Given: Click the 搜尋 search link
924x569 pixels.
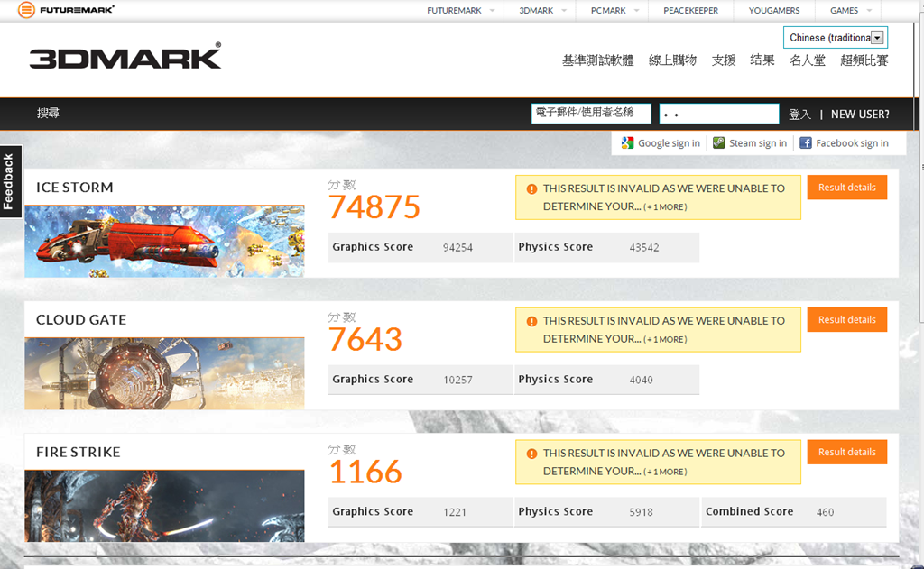Looking at the screenshot, I should coord(49,113).
